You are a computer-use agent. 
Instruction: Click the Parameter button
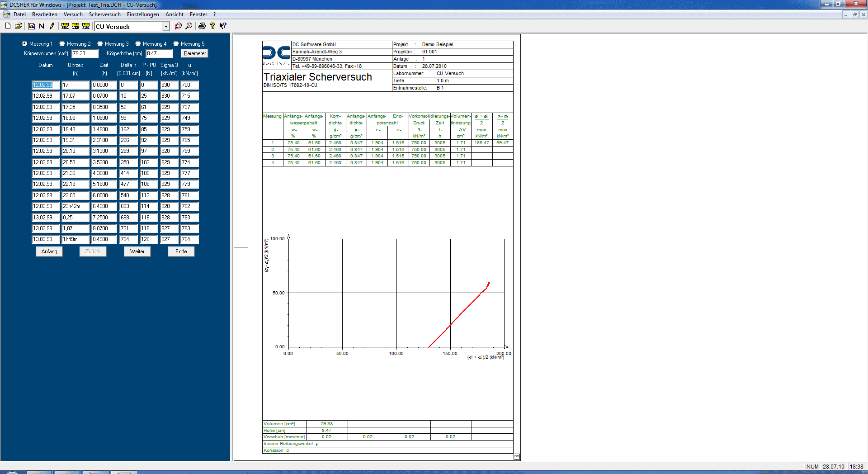pos(195,53)
